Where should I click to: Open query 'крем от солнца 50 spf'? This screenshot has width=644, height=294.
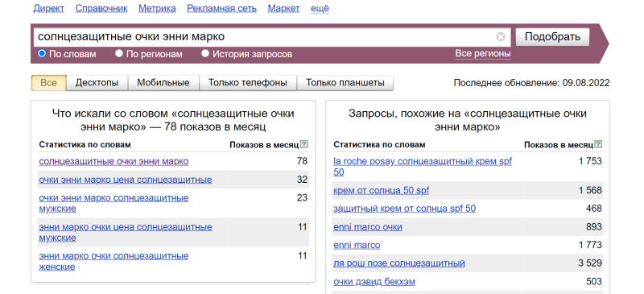[x=381, y=190]
